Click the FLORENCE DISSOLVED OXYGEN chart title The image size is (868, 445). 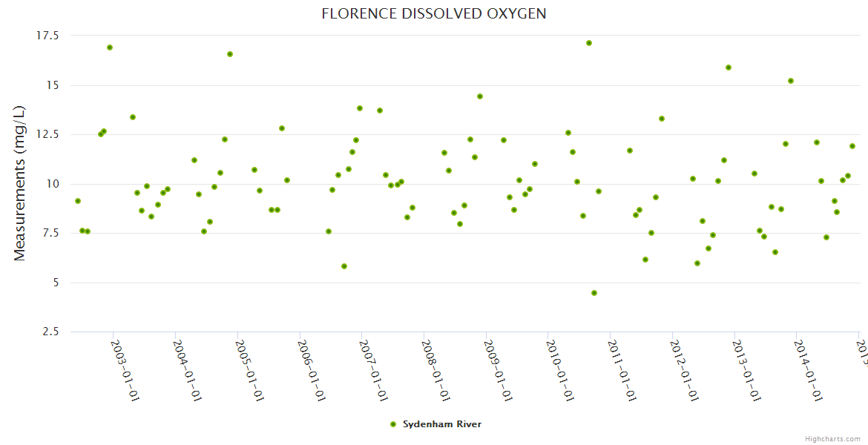point(433,14)
